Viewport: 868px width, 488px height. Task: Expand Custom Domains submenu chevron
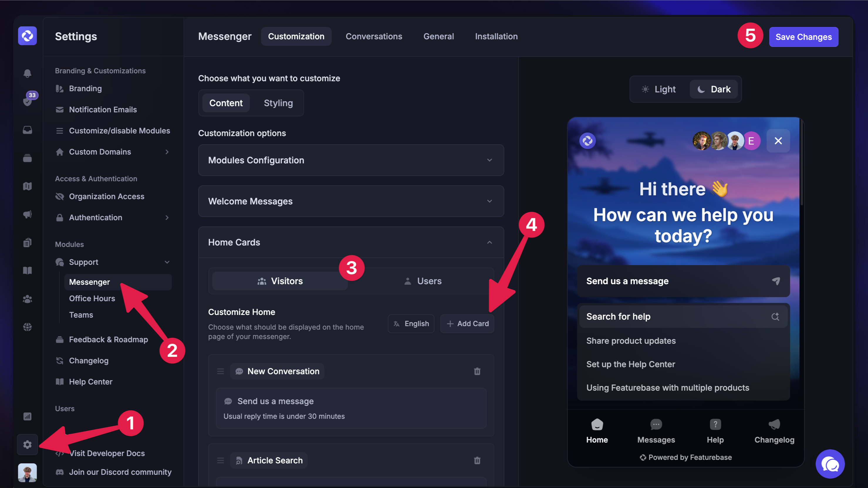tap(167, 152)
